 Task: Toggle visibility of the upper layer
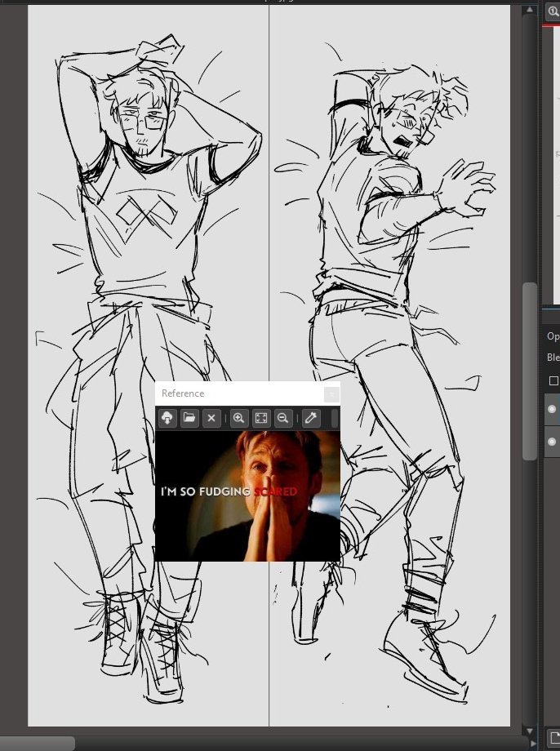552,409
